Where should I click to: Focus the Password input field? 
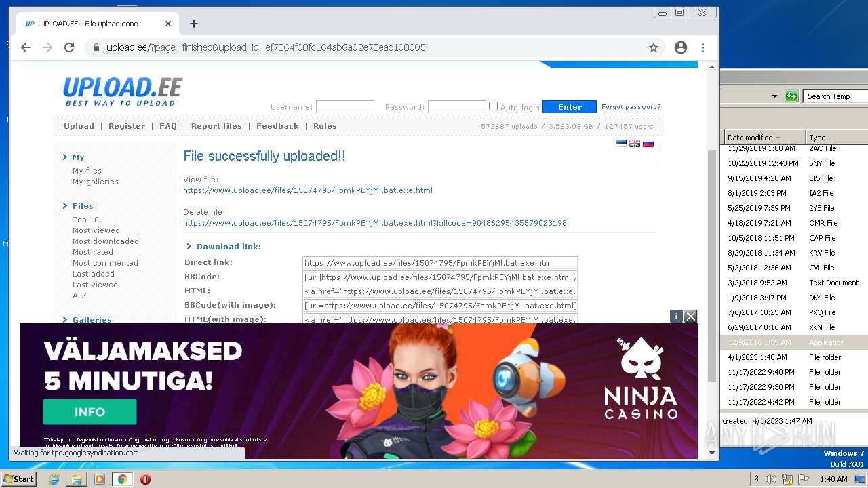457,106
